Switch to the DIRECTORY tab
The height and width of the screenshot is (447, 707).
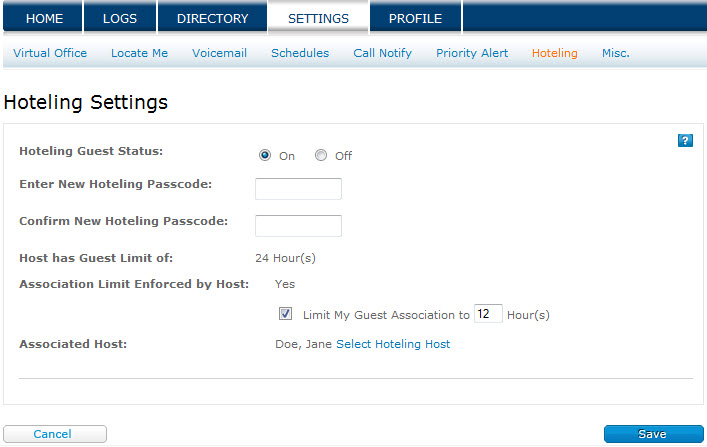[x=212, y=18]
